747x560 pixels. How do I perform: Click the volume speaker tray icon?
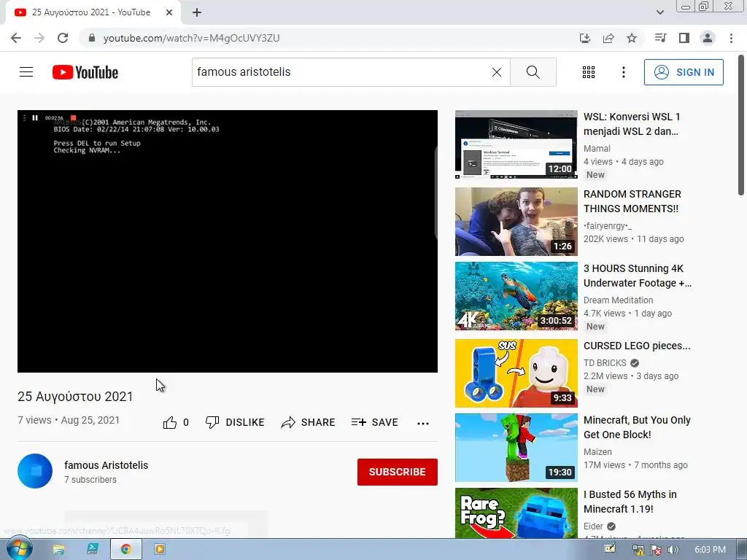pos(673,550)
